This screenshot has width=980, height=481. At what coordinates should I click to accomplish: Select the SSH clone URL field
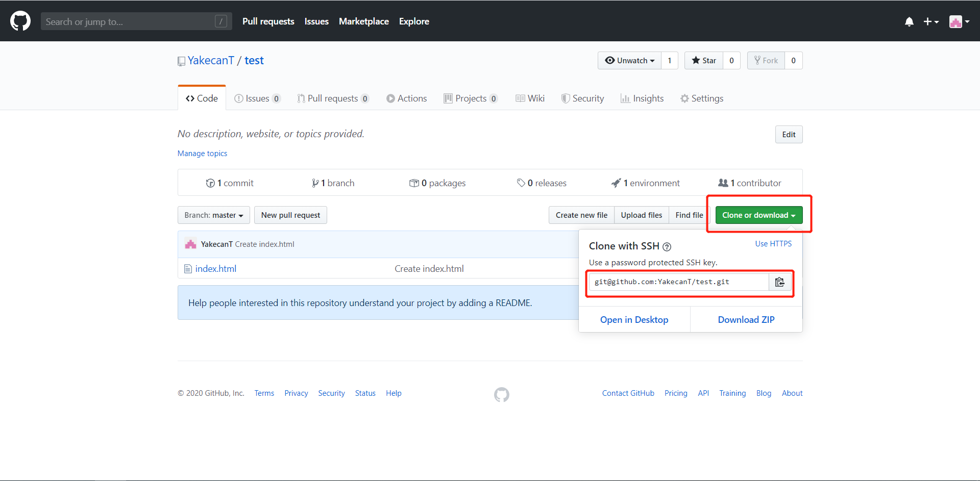point(679,282)
